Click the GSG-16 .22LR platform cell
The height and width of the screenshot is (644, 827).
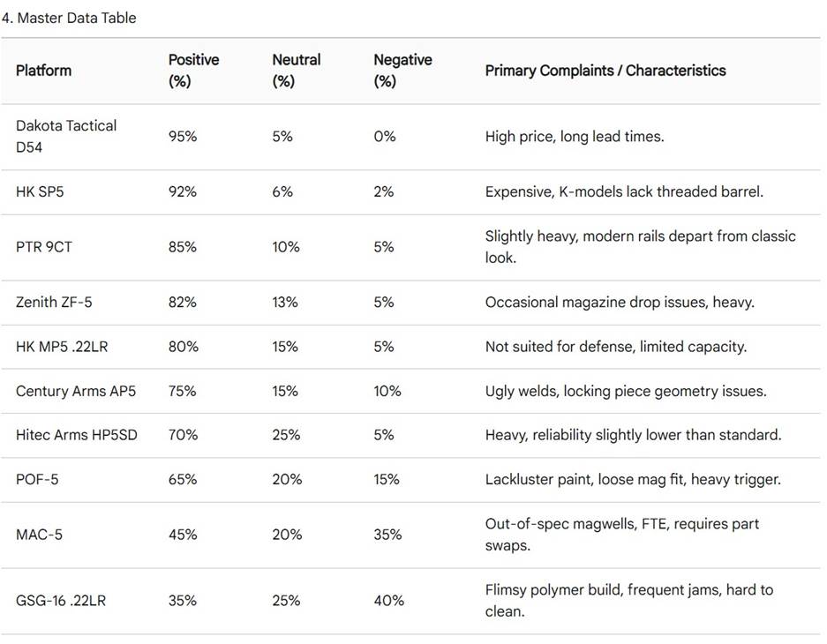tap(61, 601)
